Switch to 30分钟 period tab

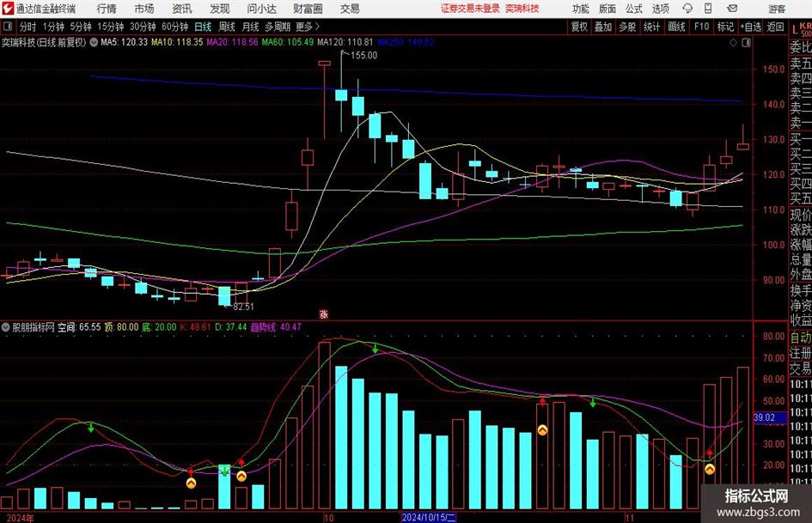[x=143, y=27]
